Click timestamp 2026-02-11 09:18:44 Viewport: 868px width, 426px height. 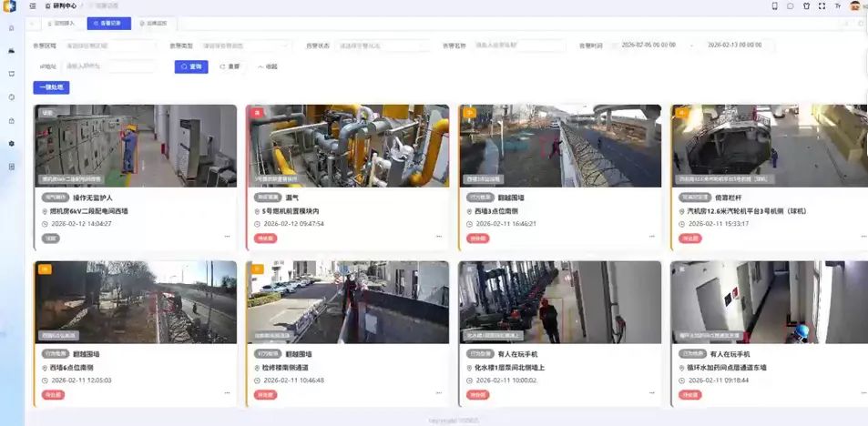[x=719, y=380]
